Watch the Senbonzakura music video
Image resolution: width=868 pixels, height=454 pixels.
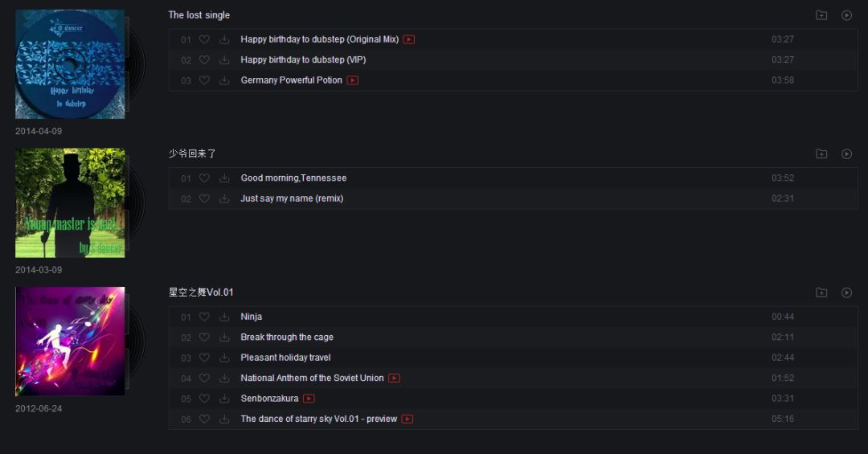pyautogui.click(x=309, y=399)
